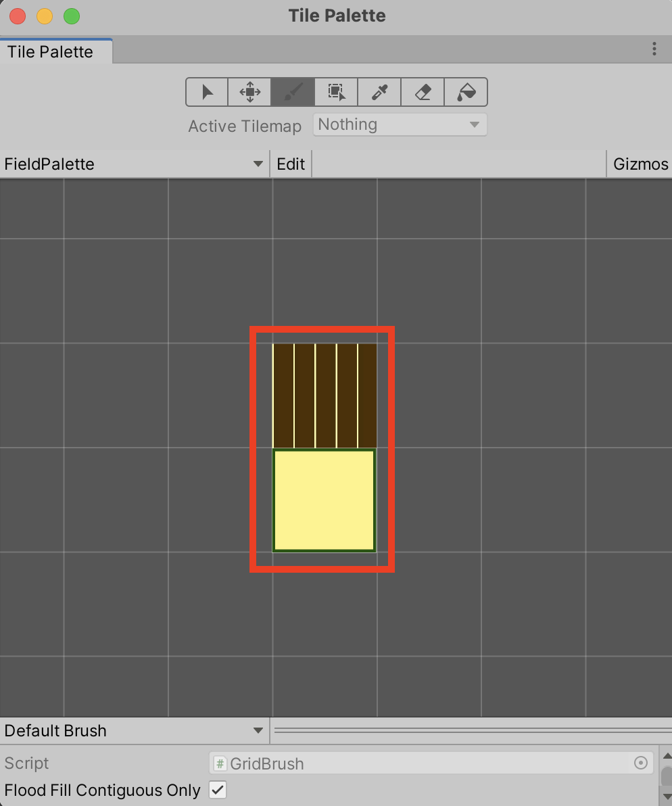
Task: Select the brown striped field tile
Action: pyautogui.click(x=325, y=396)
